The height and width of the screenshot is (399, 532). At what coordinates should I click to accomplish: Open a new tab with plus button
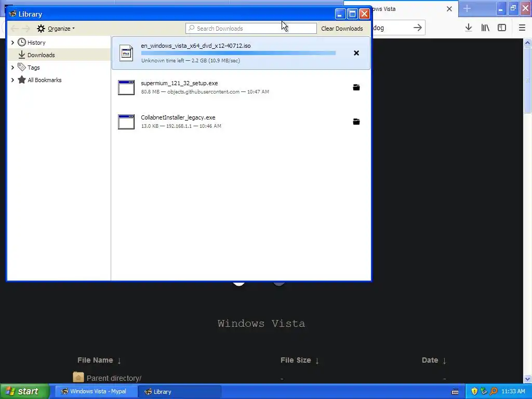point(467,8)
